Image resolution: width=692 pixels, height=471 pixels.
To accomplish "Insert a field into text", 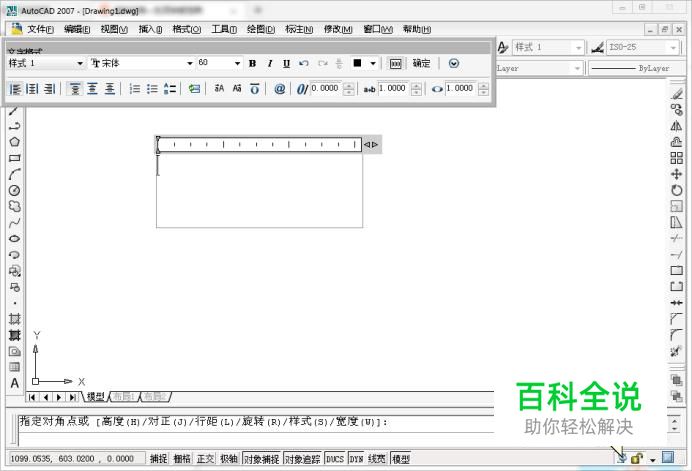I will 194,89.
